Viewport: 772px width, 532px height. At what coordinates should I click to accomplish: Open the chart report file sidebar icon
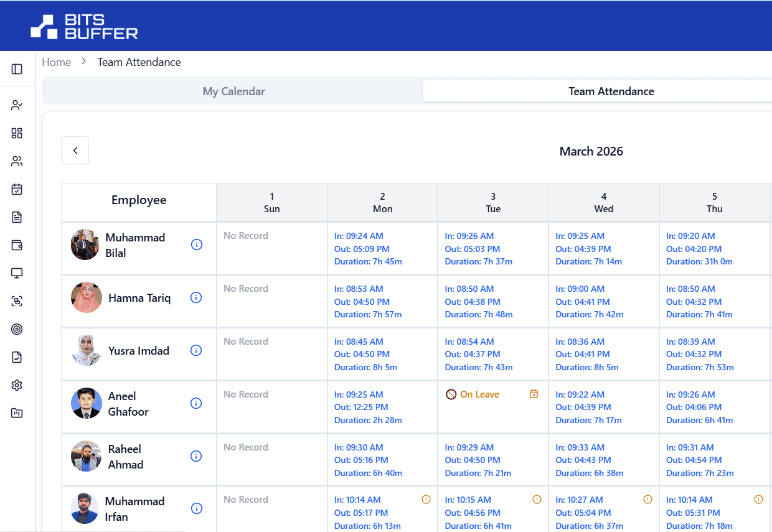tap(17, 357)
